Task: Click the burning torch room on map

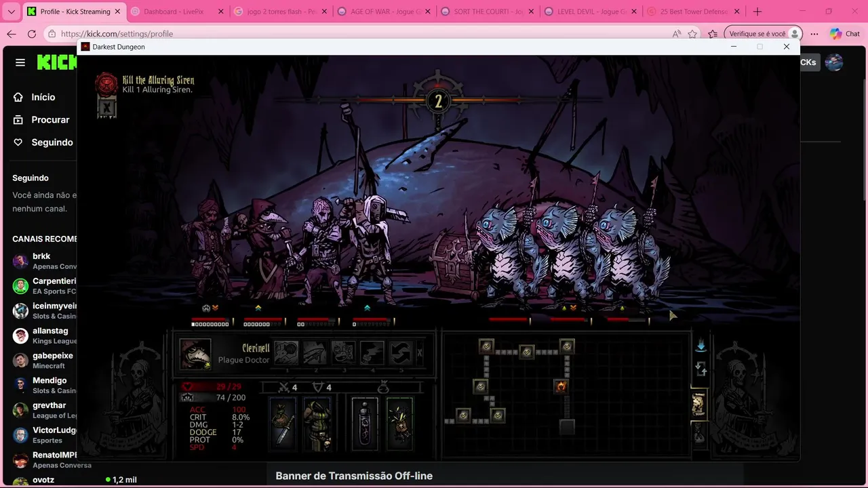Action: coord(561,386)
